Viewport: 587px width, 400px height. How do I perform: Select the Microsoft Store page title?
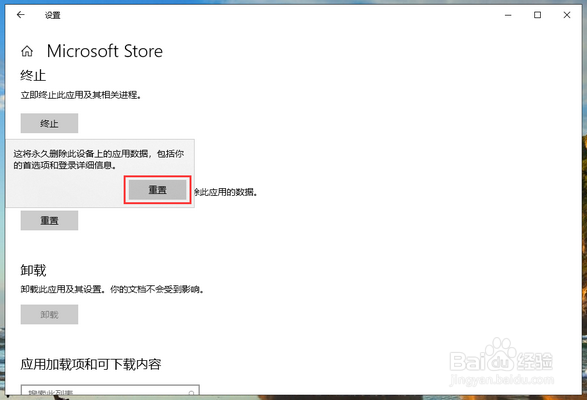(x=105, y=51)
